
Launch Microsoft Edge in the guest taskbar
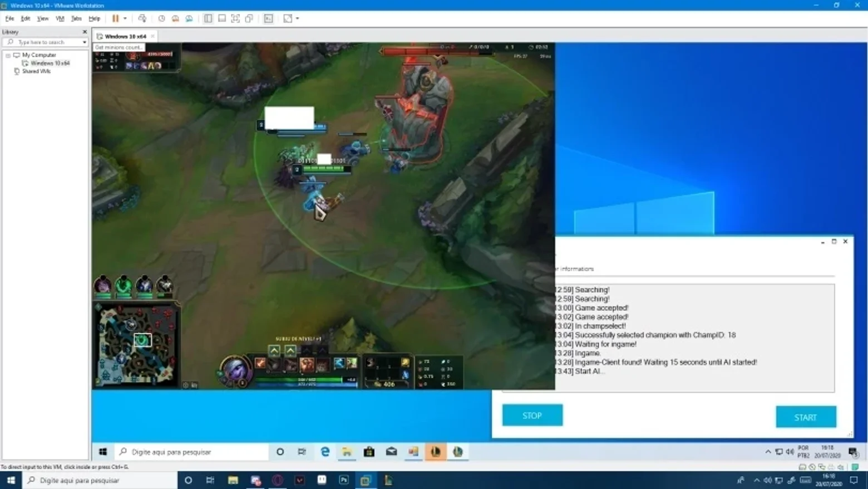[325, 452]
